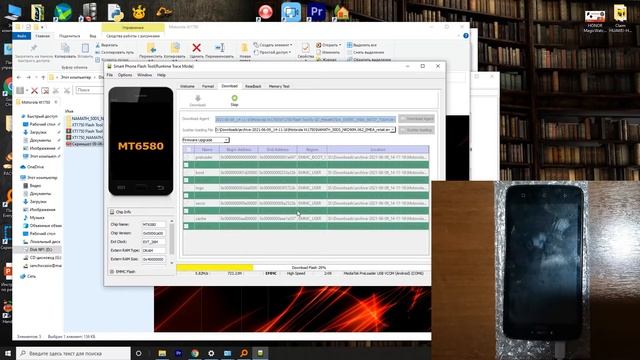Click the Scatter-loading browse button
The image size is (640, 360).
point(416,130)
